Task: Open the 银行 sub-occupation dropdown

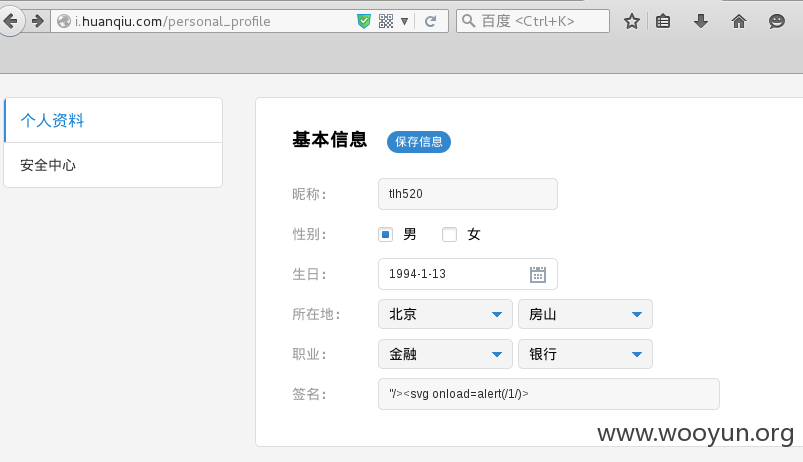Action: (585, 354)
